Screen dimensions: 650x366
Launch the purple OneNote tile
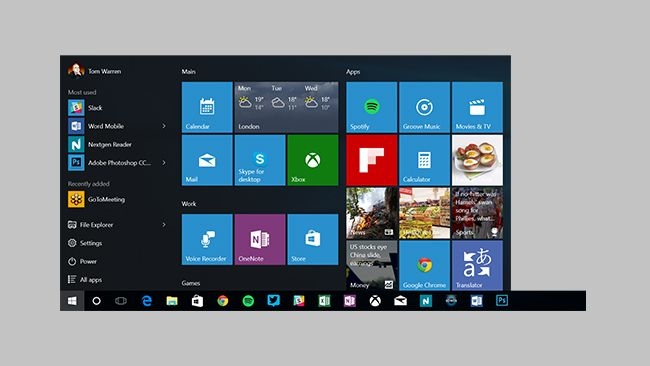click(260, 239)
